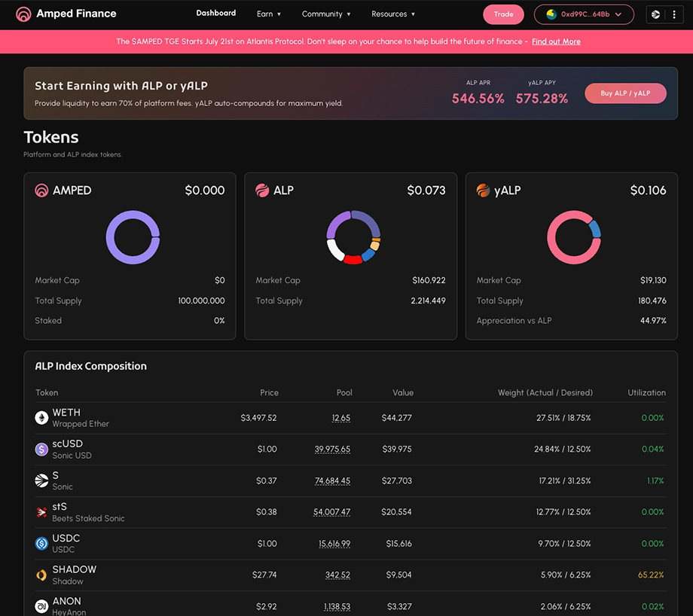
Task: Follow the Find out More link
Action: pos(556,41)
